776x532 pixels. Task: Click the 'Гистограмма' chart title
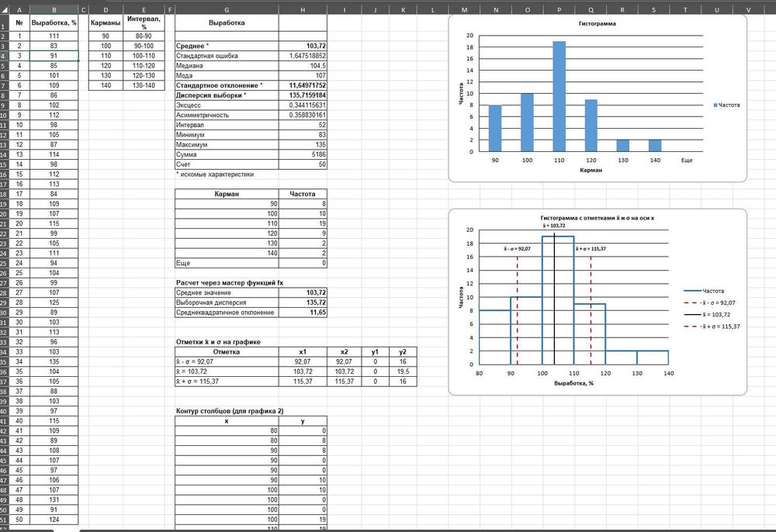click(598, 24)
